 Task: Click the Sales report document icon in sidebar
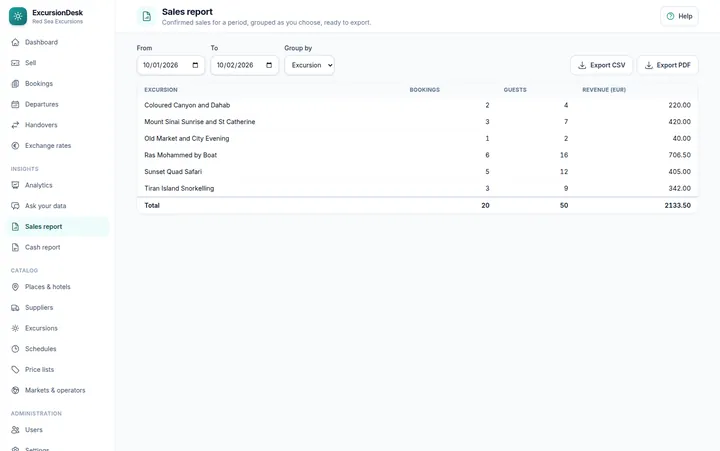click(x=15, y=226)
